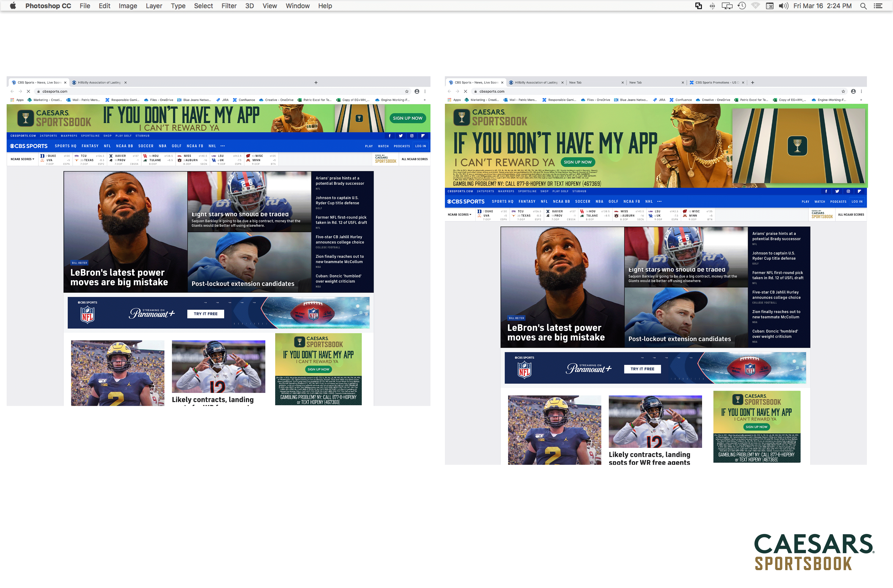
Task: Click profile avatar icon in left browser
Action: [417, 91]
